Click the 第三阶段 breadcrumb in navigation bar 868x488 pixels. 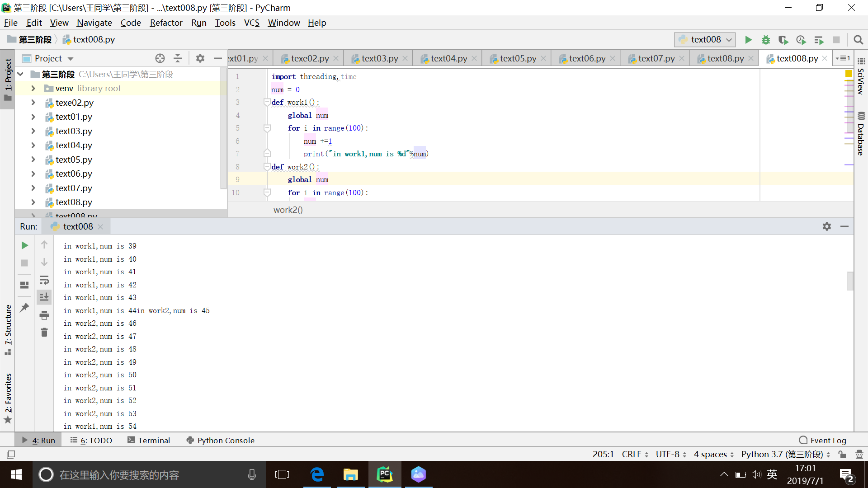tap(30, 39)
